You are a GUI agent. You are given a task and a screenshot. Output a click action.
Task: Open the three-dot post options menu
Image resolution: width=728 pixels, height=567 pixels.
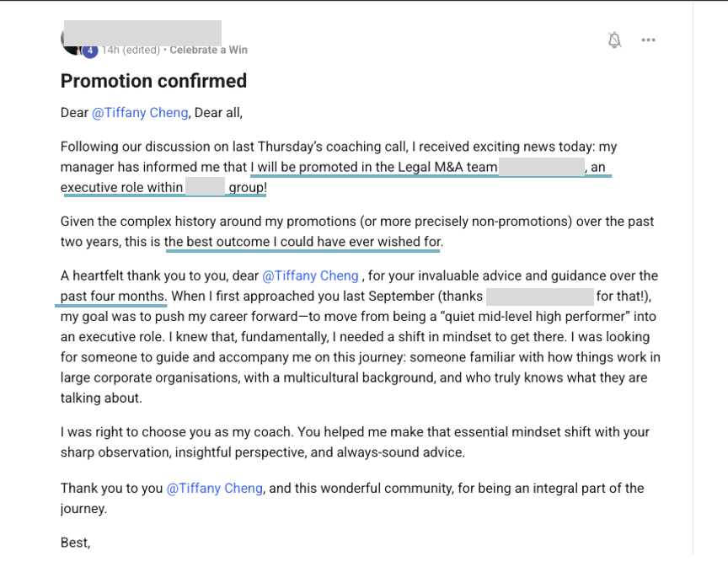coord(648,40)
